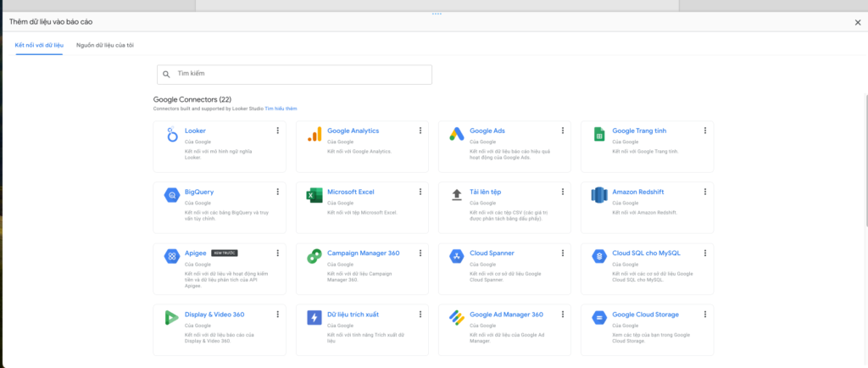Click the magnifier icon in the search box

click(166, 74)
